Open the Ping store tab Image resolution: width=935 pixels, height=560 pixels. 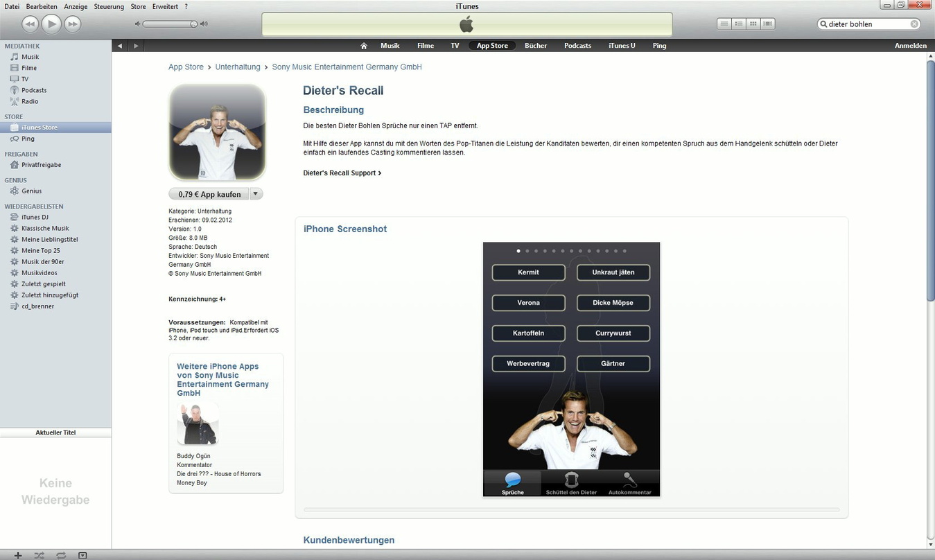tap(659, 46)
